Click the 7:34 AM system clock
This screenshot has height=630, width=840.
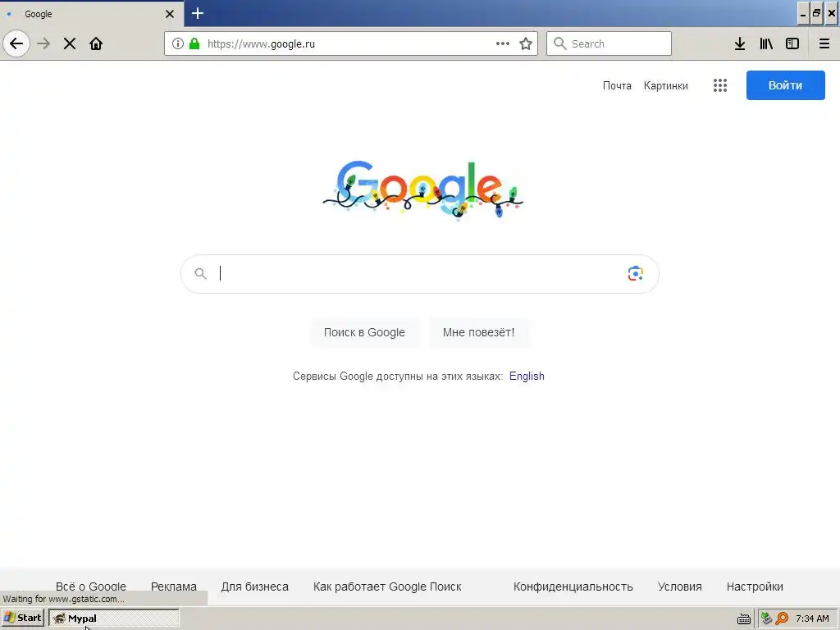[x=812, y=619]
